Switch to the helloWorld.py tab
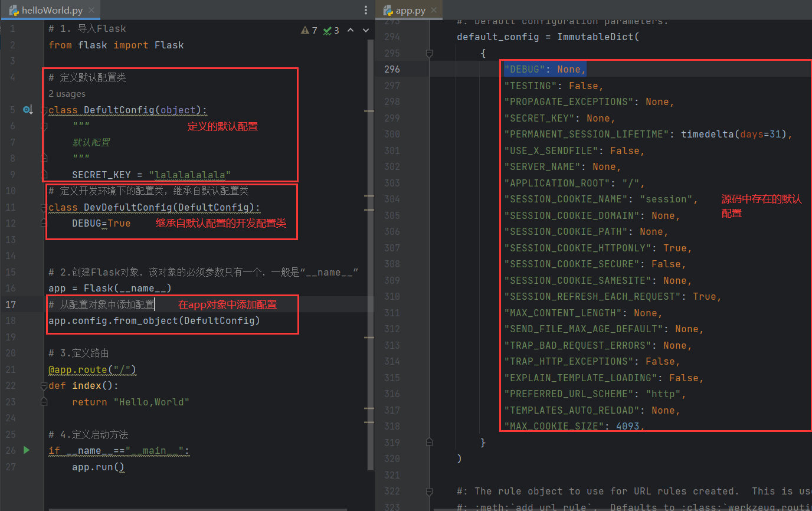Viewport: 812px width, 511px height. pyautogui.click(x=51, y=11)
